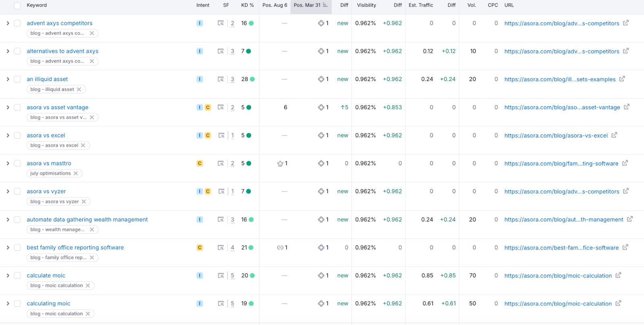Sort by Visibility column header
The width and height of the screenshot is (644, 325).
[x=366, y=5]
